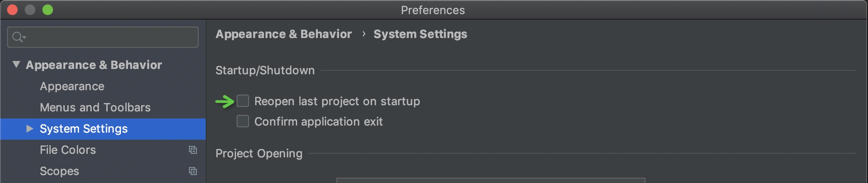Maximize Preferences with the green button
868x183 pixels.
(x=48, y=10)
